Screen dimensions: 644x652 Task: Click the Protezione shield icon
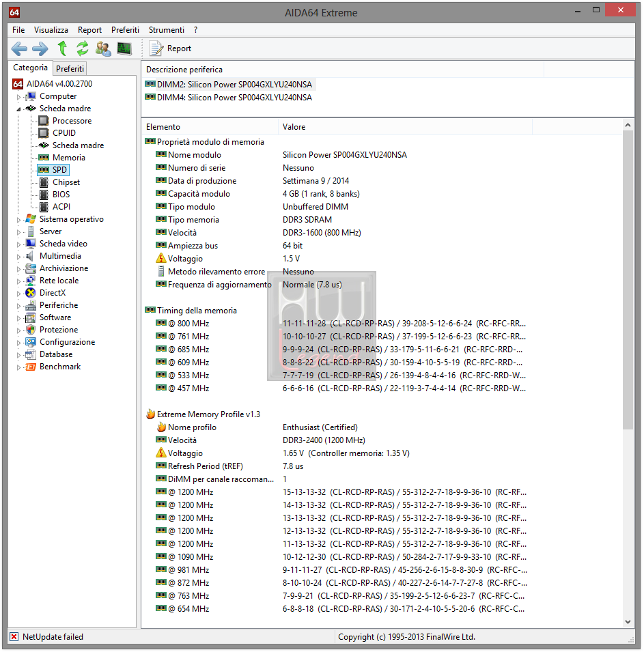pyautogui.click(x=30, y=330)
